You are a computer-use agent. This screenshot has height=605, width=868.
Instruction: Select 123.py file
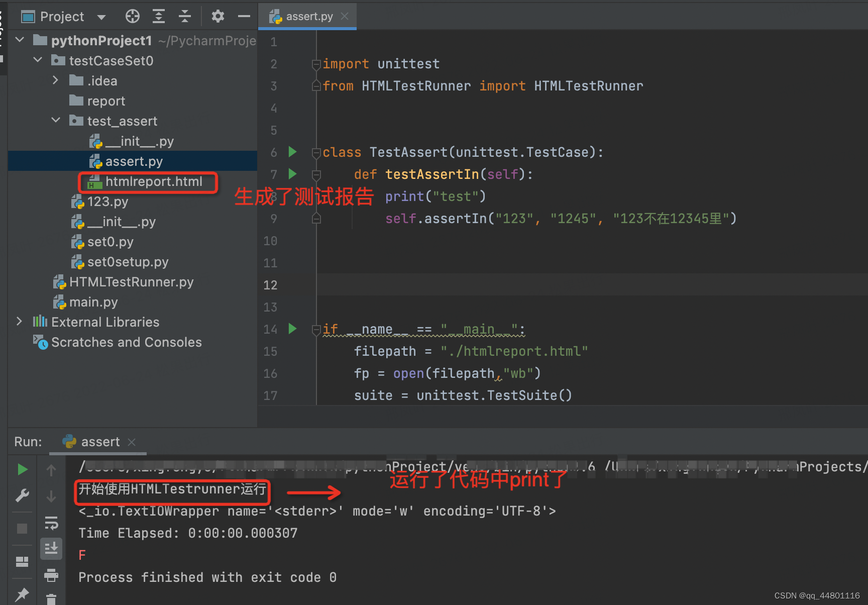99,201
